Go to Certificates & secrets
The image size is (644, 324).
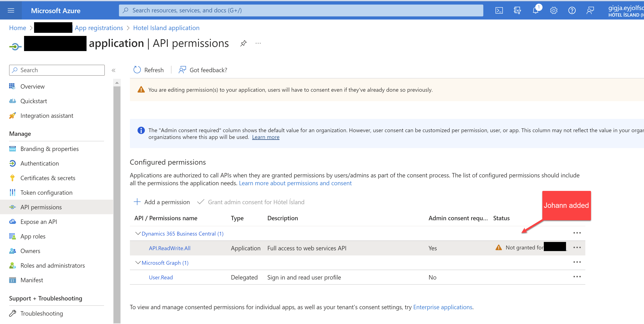pyautogui.click(x=48, y=178)
